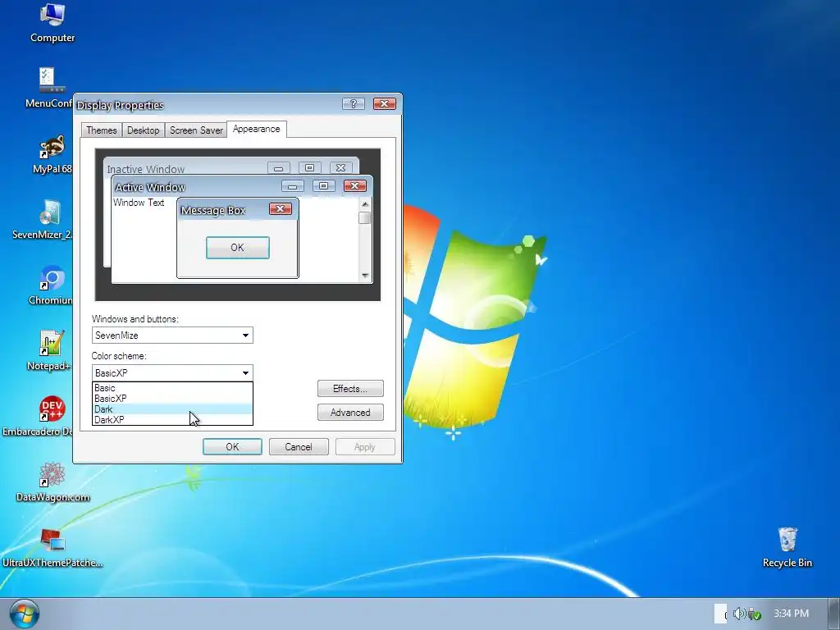Viewport: 840px width, 630px height.
Task: Choose BasicXP from the color scheme list
Action: click(172, 399)
